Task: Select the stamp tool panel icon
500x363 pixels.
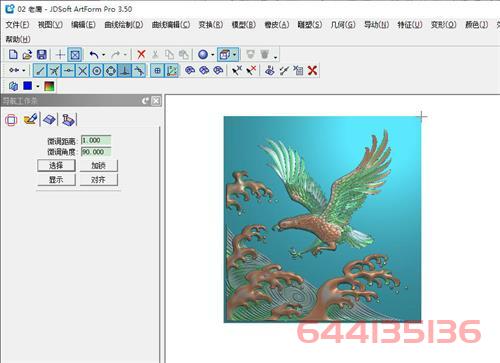Action: [68, 120]
